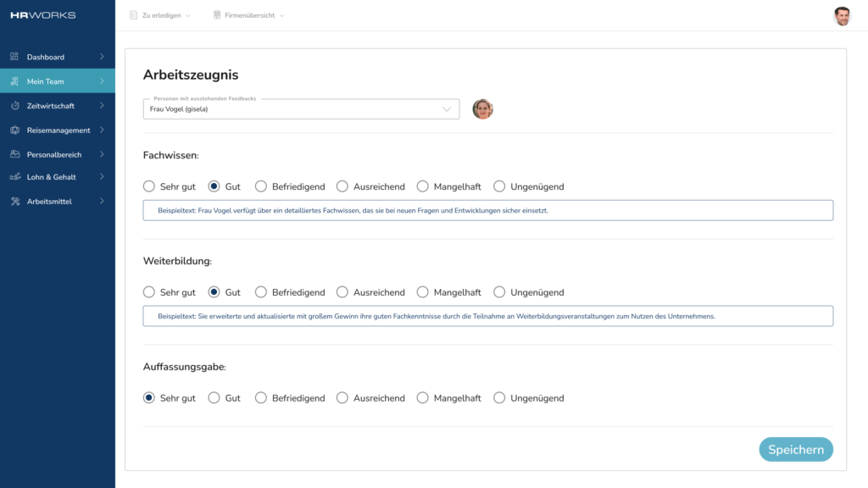Expand the 'Zu erledigen' dropdown
868x488 pixels.
[x=160, y=15]
